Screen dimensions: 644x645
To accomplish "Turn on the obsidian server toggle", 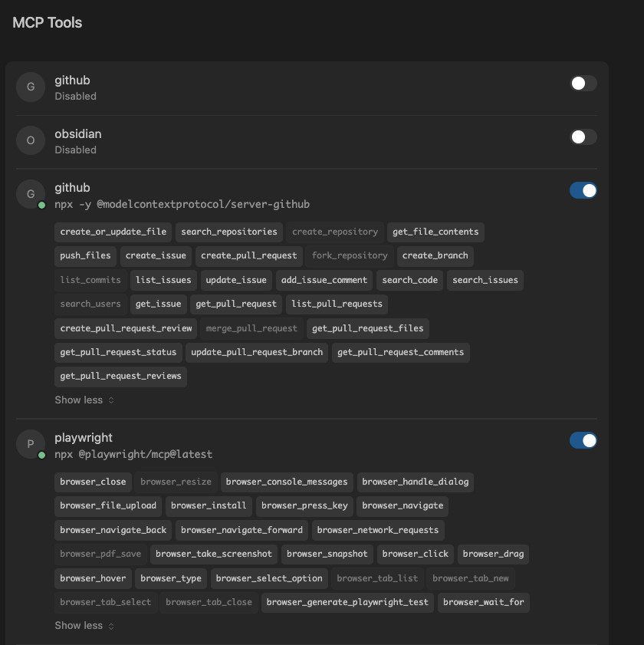I will pos(583,137).
